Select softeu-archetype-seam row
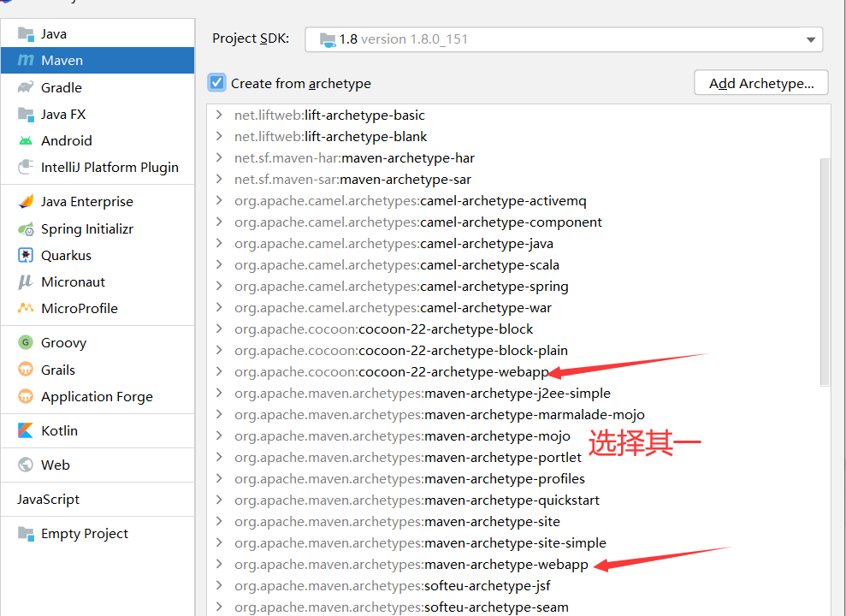The height and width of the screenshot is (616, 846). click(x=401, y=607)
